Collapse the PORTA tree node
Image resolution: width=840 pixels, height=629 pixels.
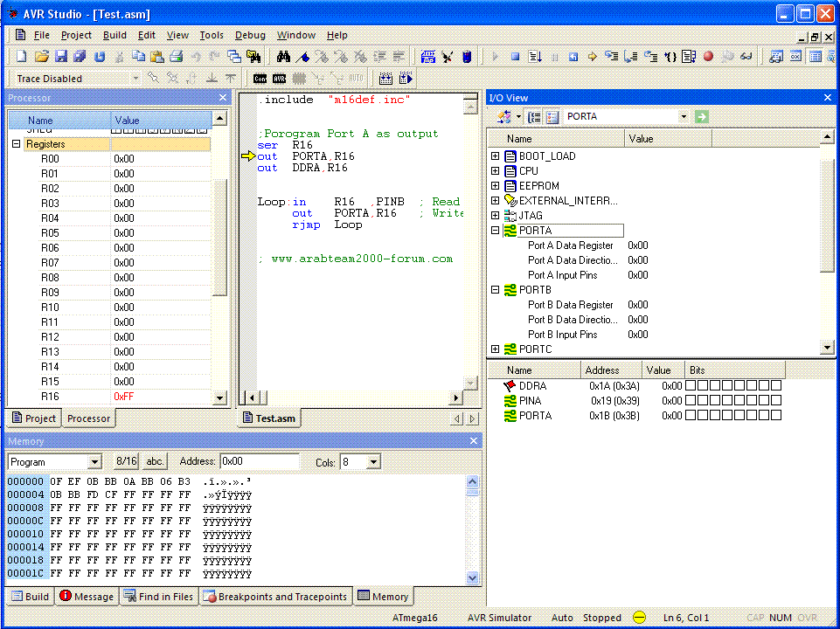coord(495,230)
